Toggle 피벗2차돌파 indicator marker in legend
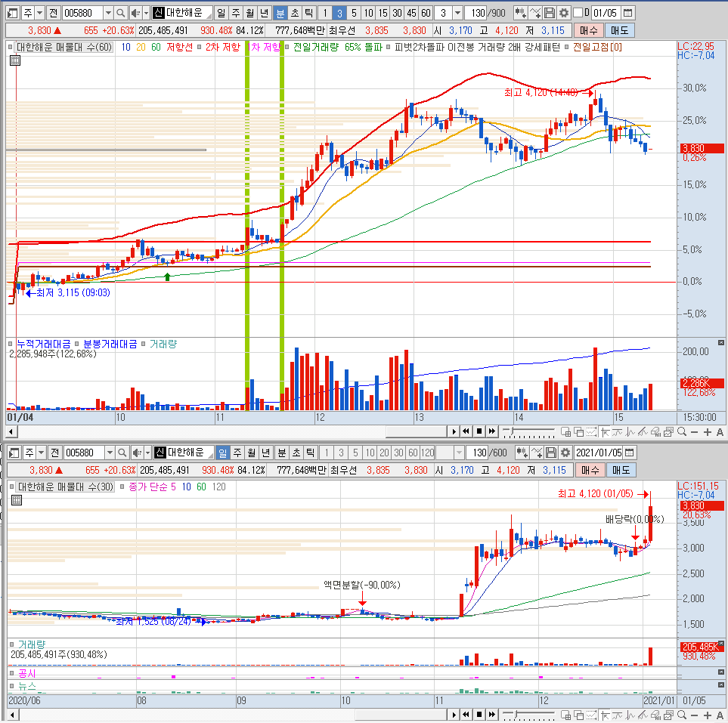The width and height of the screenshot is (728, 723). 389,47
